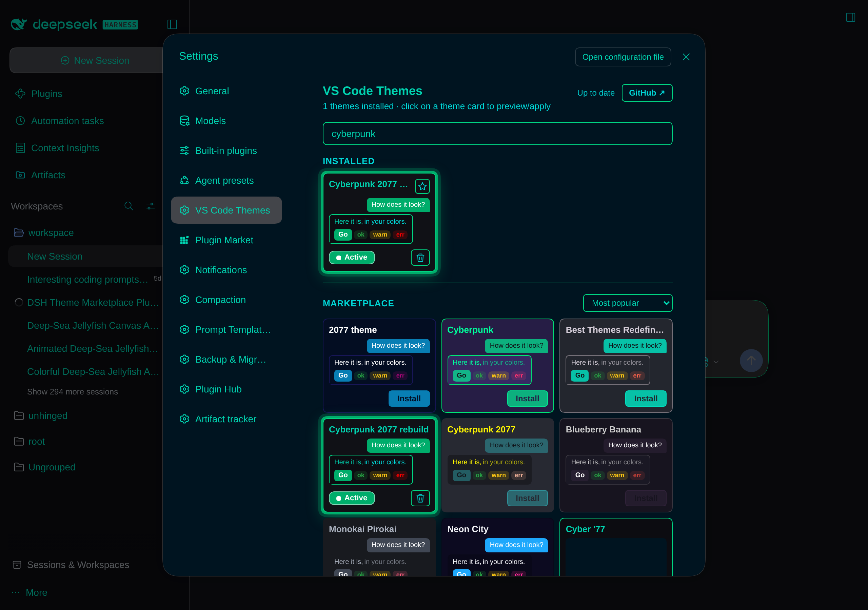The image size is (868, 610).
Task: Start a New Session button
Action: tap(86, 60)
